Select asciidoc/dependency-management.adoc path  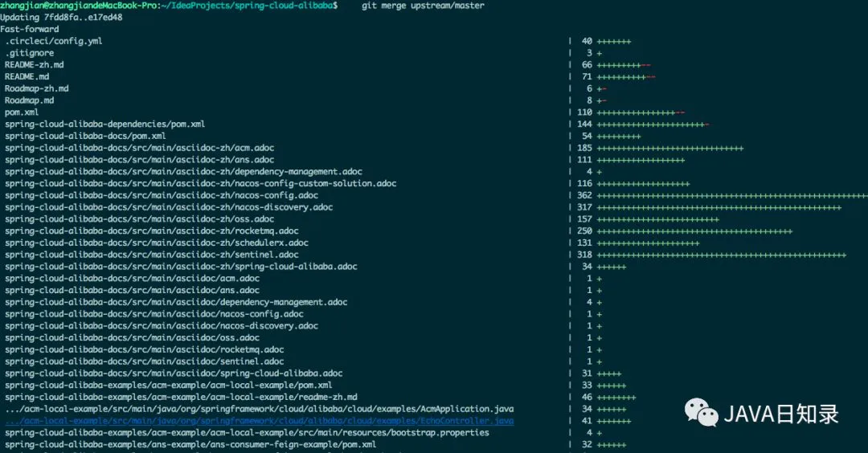coord(177,302)
